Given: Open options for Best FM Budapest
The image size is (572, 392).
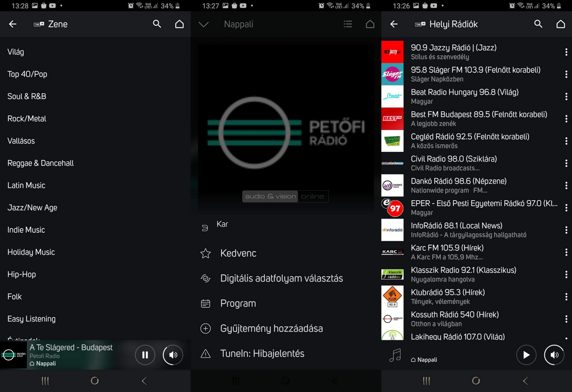Looking at the screenshot, I should coord(566,119).
